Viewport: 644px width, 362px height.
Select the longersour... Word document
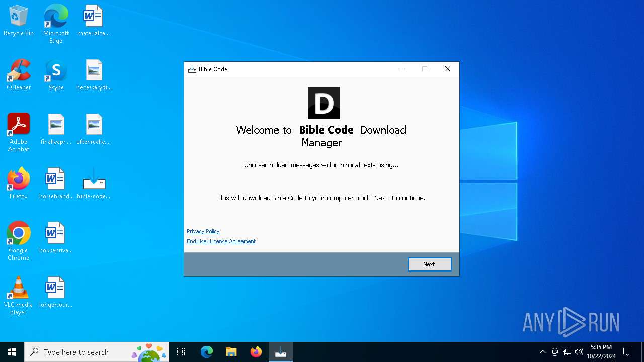(56, 293)
